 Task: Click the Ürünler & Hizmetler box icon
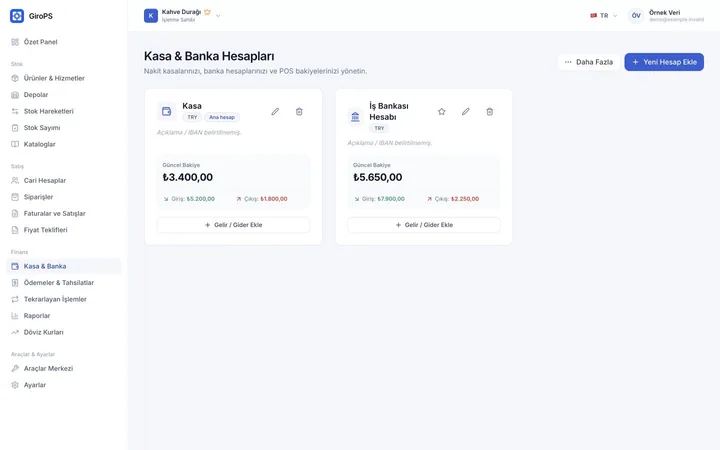point(15,78)
